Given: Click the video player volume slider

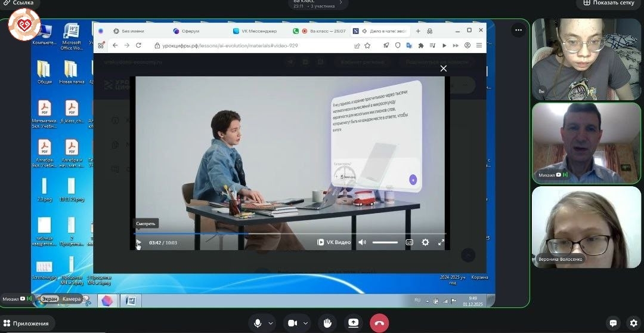Looking at the screenshot, I should tap(385, 242).
